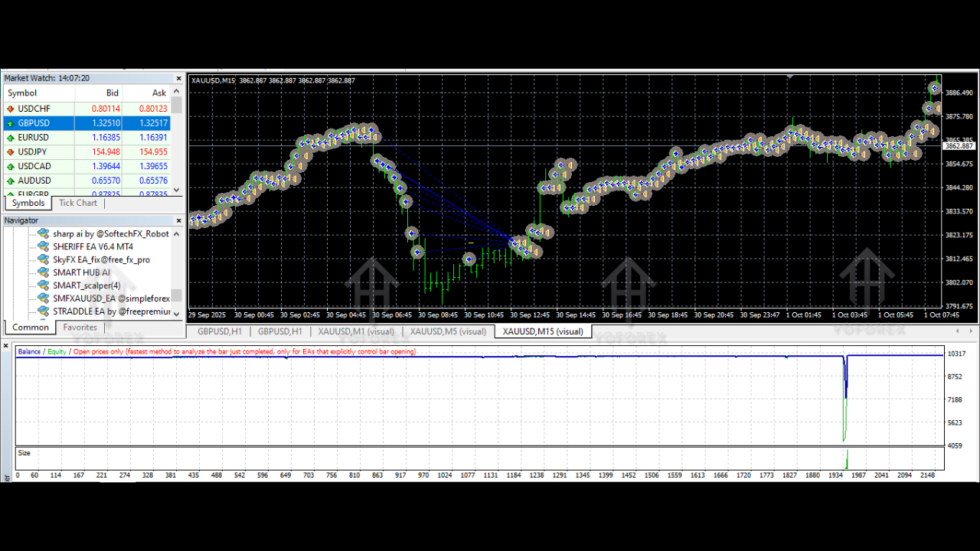Click the SkyFX EA_fix expert advisor icon

point(43,259)
